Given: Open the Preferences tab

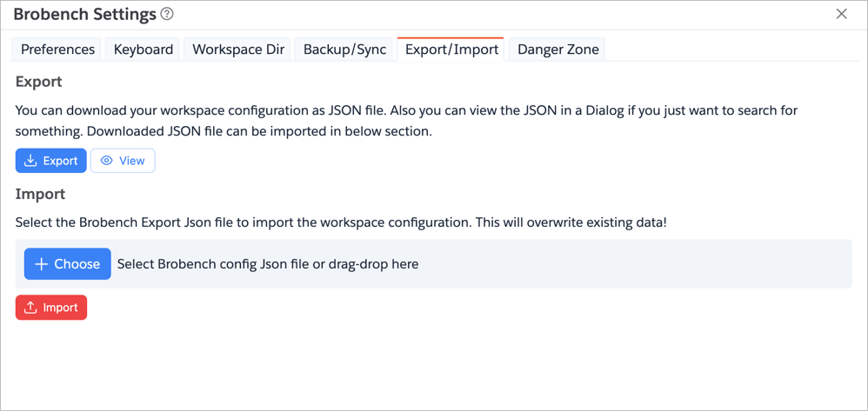Looking at the screenshot, I should (x=57, y=50).
